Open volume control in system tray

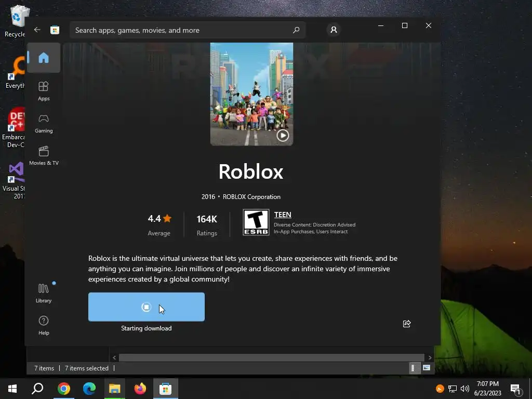pos(465,389)
